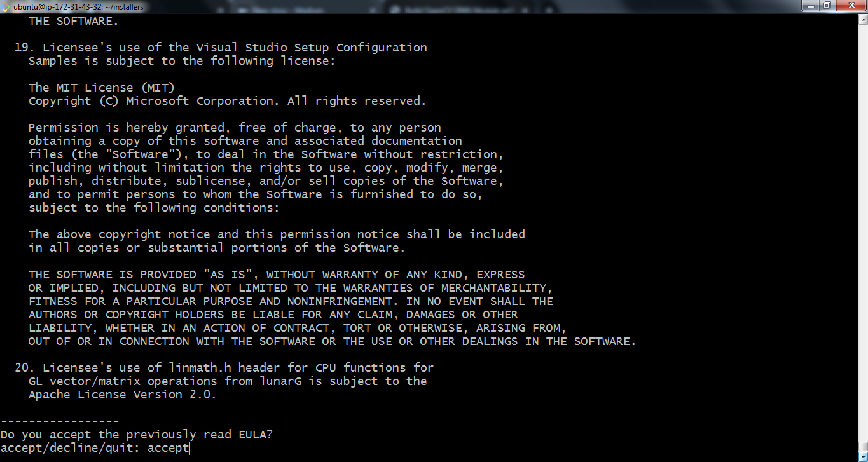This screenshot has height=462, width=868.
Task: Restore down the terminal window
Action: [827, 6]
